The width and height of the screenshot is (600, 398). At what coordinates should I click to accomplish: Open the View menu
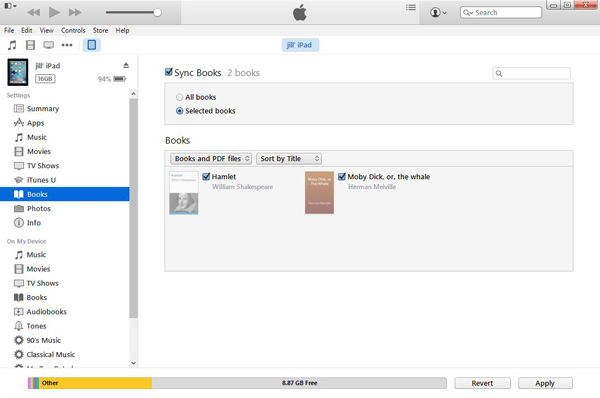47,30
